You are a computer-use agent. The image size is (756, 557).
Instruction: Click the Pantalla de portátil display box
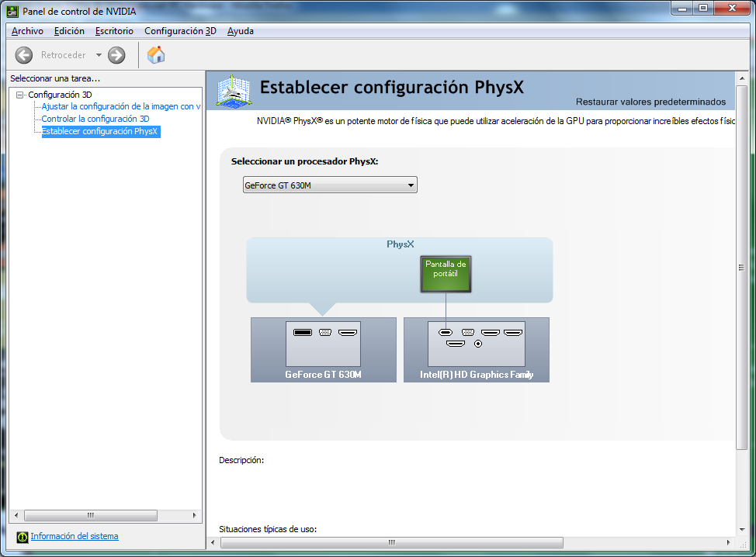click(446, 274)
